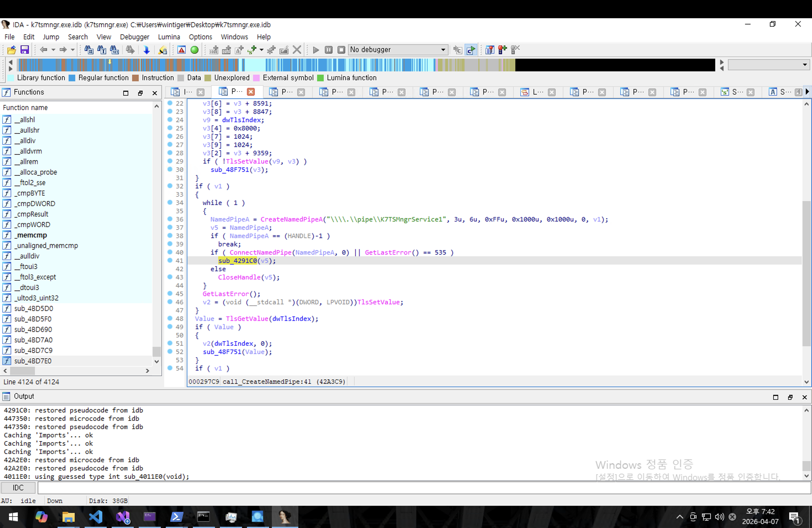Select sub_4BD7C9 in Functions list

(33, 350)
